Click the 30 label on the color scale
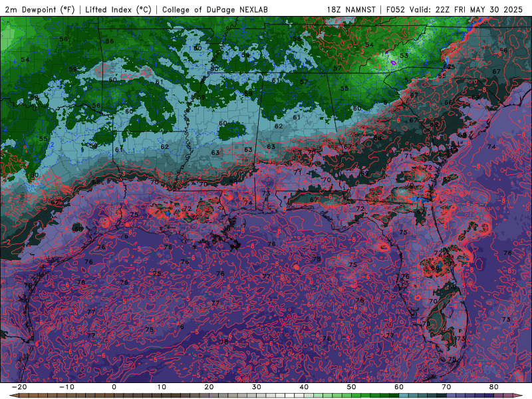Image resolution: width=532 pixels, height=399 pixels. coord(257,387)
